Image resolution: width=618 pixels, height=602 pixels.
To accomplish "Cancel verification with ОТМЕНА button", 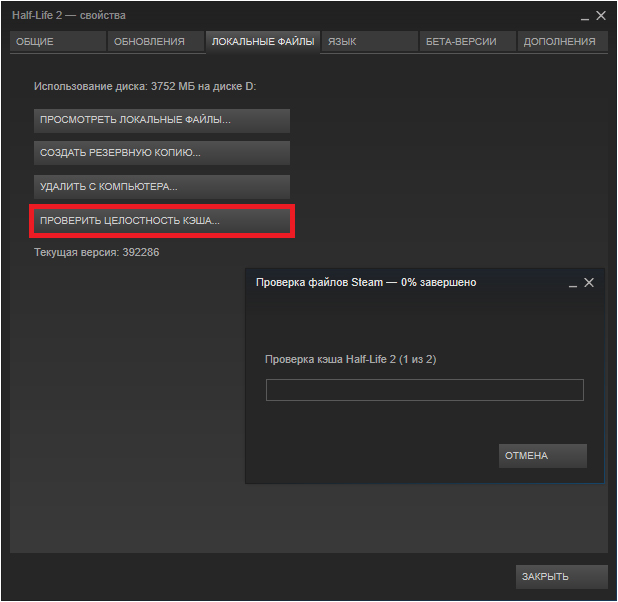I will 543,456.
